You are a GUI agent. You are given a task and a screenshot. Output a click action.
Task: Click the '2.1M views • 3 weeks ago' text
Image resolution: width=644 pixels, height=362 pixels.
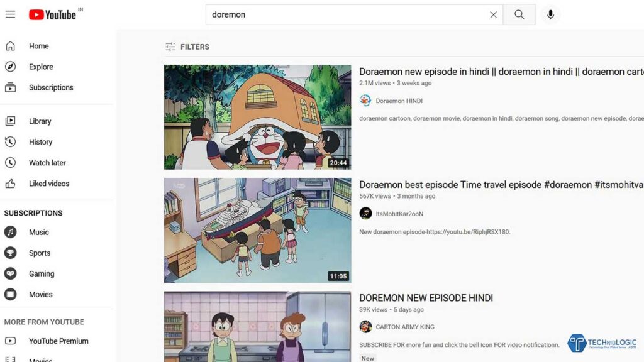coord(395,83)
